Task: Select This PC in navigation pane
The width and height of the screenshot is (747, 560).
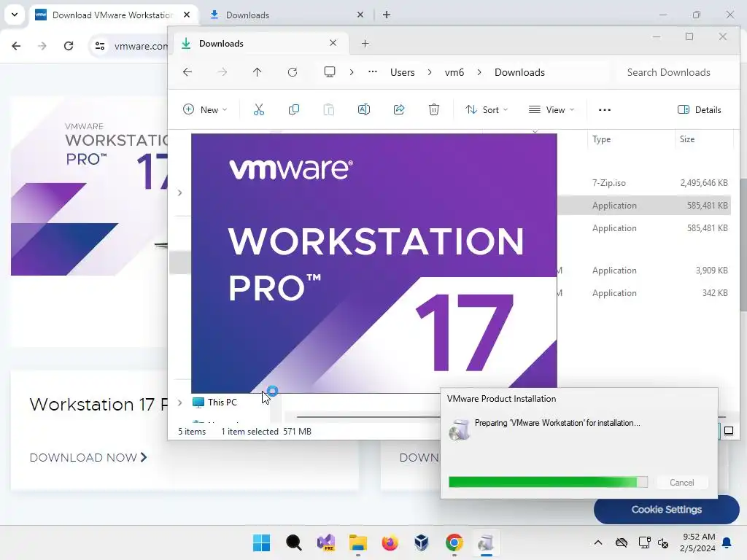Action: tap(222, 402)
